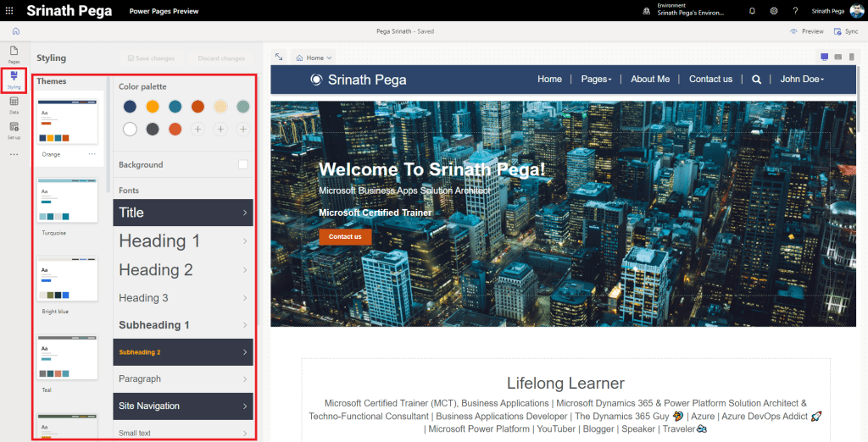
Task: Click the search icon in site navigation
Action: (x=756, y=80)
